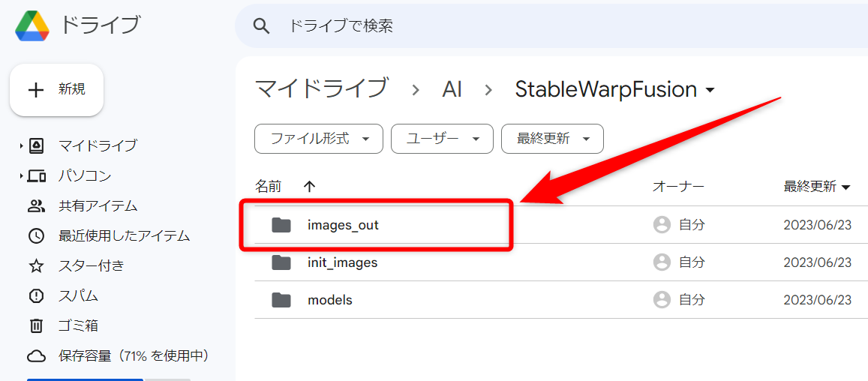Click the spam warning icon
This screenshot has height=381, width=868.
(36, 295)
